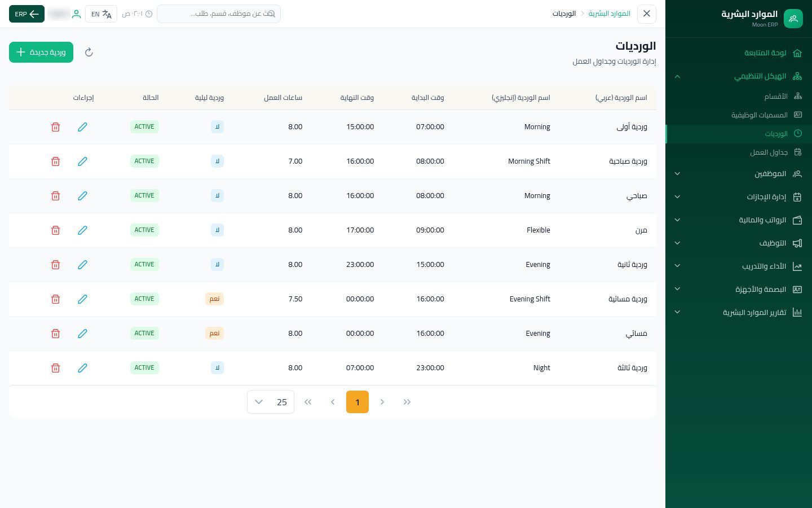Image resolution: width=812 pixels, height=508 pixels.
Task: Click the search magnifier icon
Action: [x=271, y=14]
